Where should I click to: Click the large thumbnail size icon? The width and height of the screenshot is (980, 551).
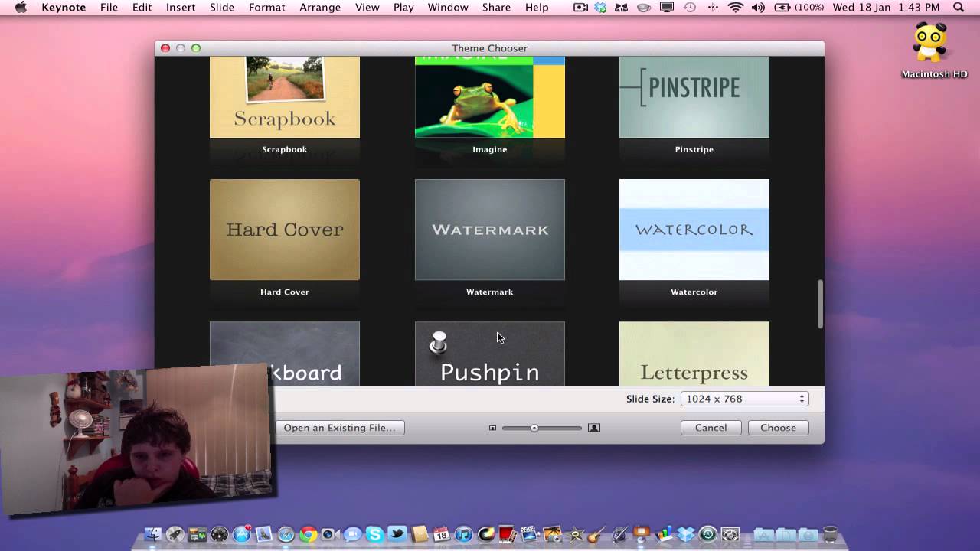click(x=593, y=428)
